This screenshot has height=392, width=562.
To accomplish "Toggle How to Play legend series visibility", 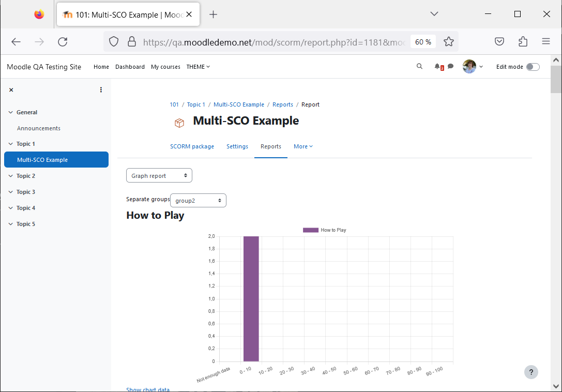I will tap(324, 230).
